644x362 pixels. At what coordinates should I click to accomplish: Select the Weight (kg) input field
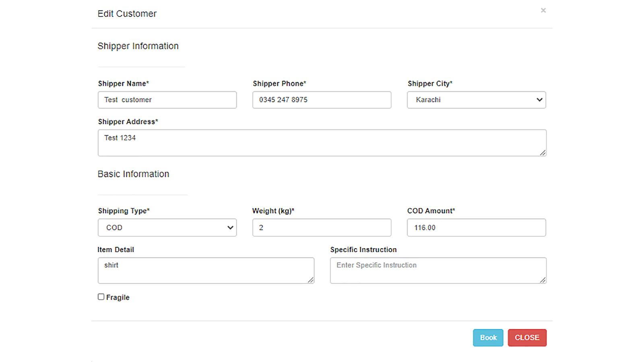point(322,228)
